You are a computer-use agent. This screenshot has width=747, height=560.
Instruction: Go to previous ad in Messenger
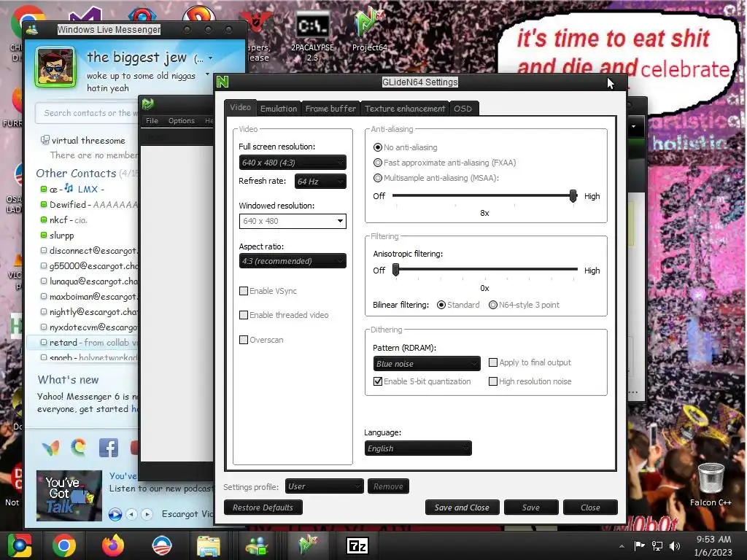pos(132,514)
